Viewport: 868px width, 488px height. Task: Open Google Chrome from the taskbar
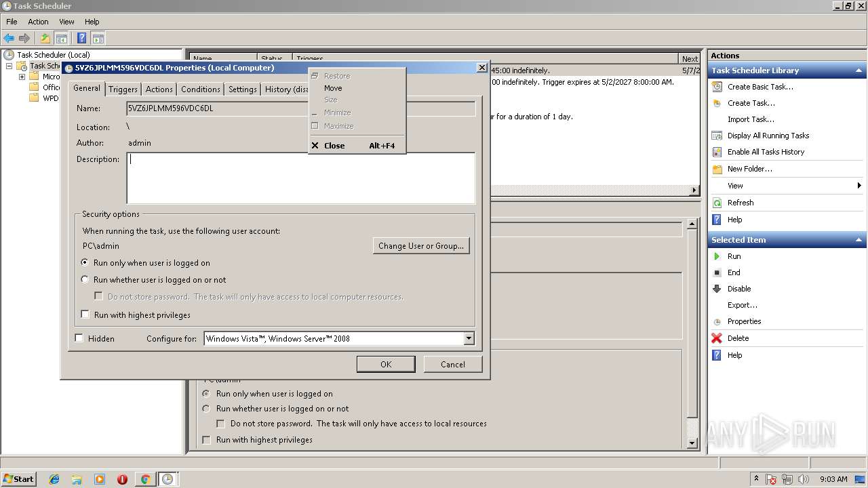145,479
